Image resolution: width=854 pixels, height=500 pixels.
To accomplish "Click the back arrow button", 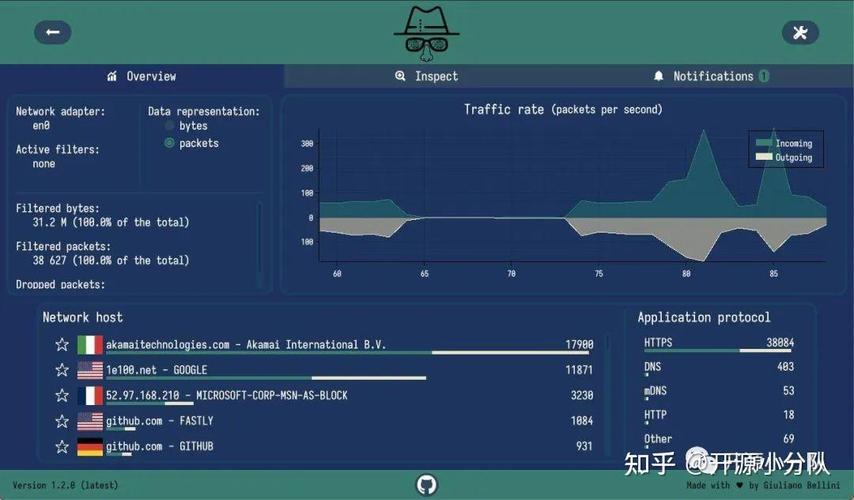I will pyautogui.click(x=53, y=33).
